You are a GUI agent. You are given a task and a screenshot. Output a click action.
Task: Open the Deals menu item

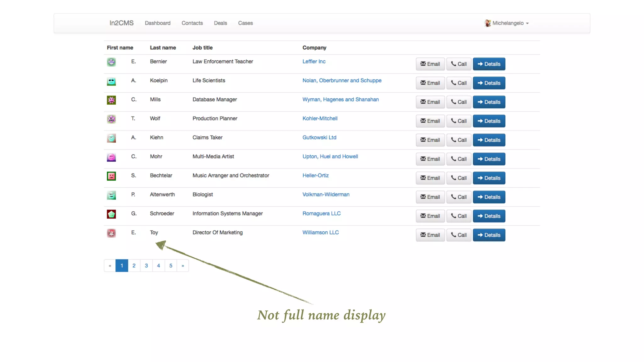220,23
